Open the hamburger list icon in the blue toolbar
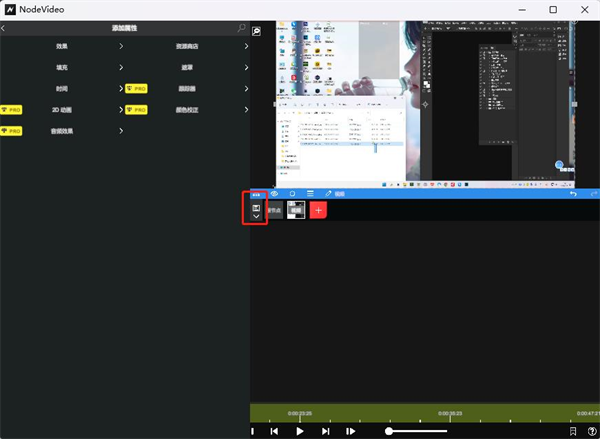Screen dimensions: 600x439 coord(310,193)
